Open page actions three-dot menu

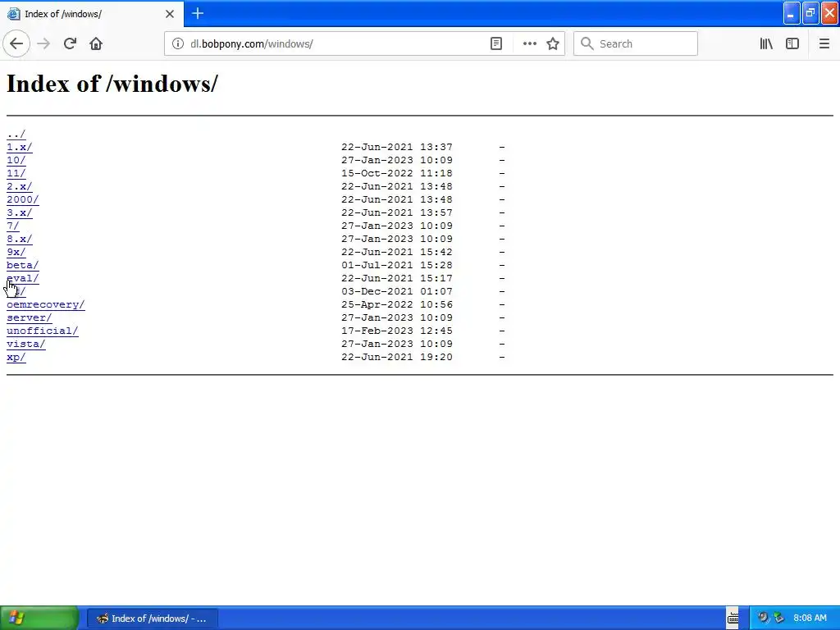click(x=529, y=43)
